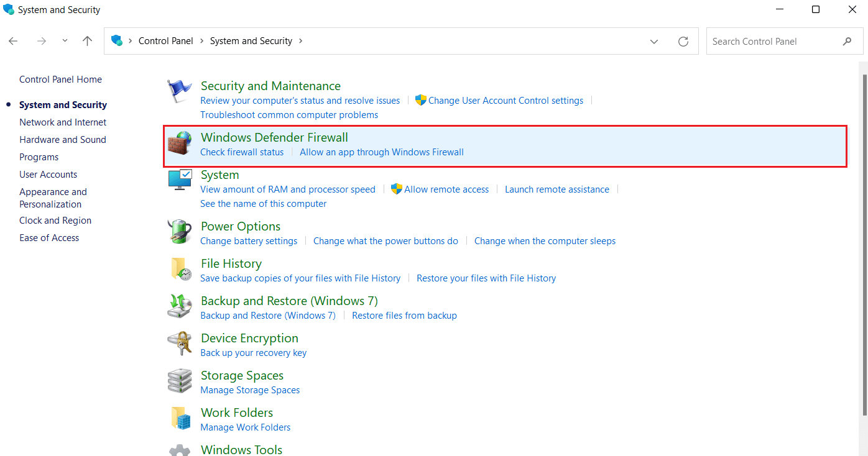
Task: Go to Control Panel Home
Action: click(60, 80)
